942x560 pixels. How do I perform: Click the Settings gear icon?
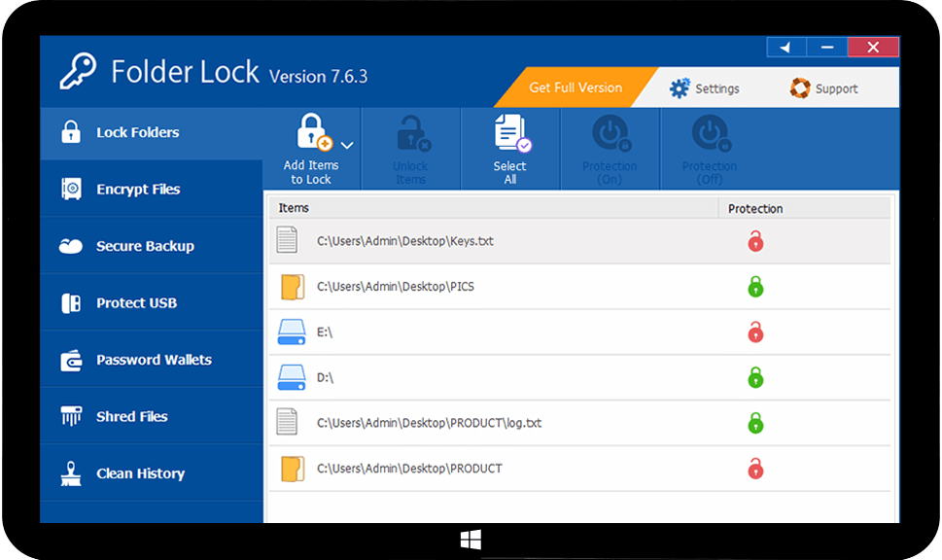click(680, 88)
